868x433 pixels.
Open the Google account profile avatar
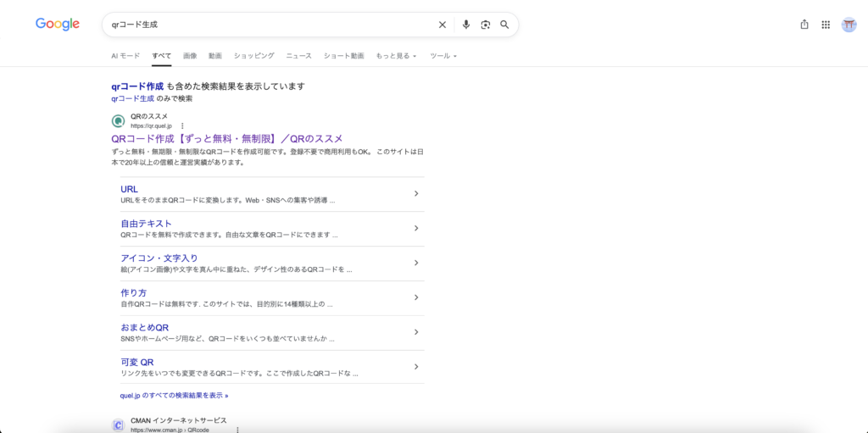849,25
